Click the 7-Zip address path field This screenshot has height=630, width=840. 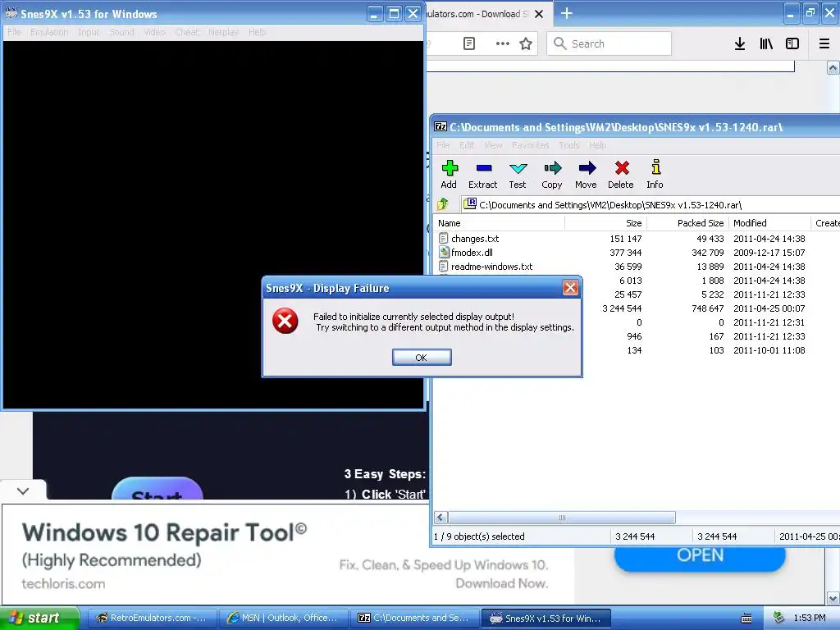pyautogui.click(x=651, y=204)
